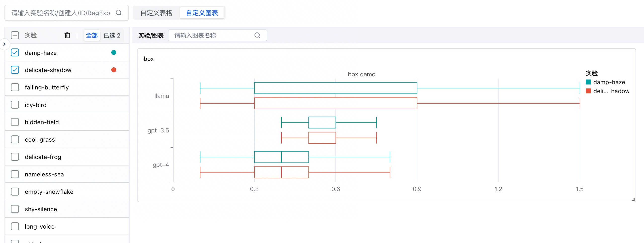644x243 pixels.
Task: Click the experiment search magnifier icon
Action: click(119, 13)
